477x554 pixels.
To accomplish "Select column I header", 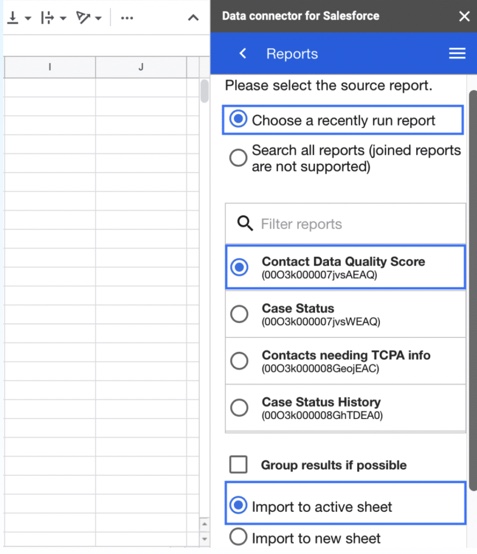I will pos(50,67).
